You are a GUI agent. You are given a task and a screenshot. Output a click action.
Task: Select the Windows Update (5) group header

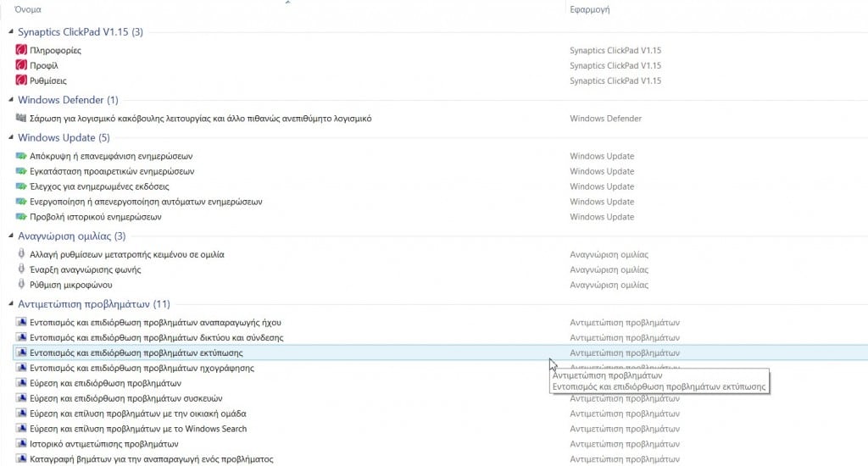(x=64, y=138)
